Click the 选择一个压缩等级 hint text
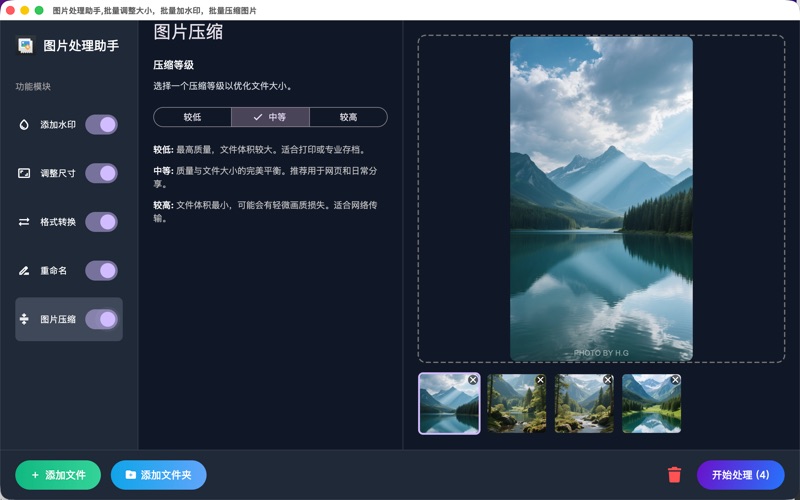800x500 pixels. click(x=222, y=86)
